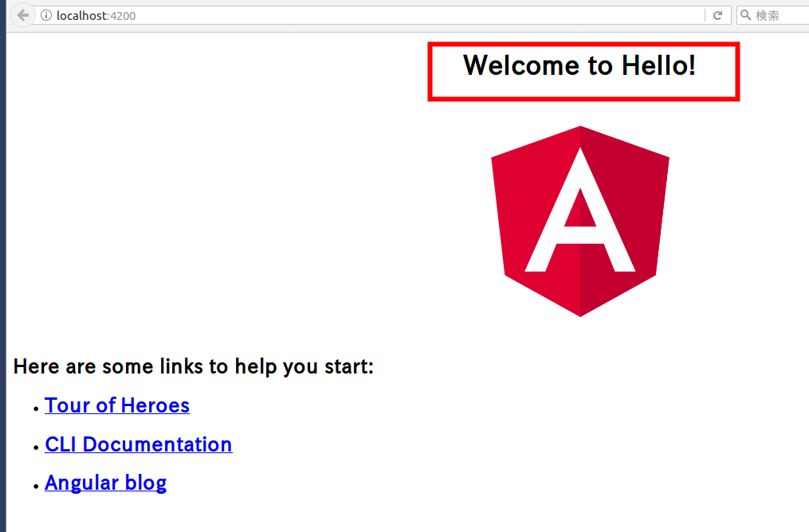Open the Angular blog link
809x532 pixels.
coord(106,483)
